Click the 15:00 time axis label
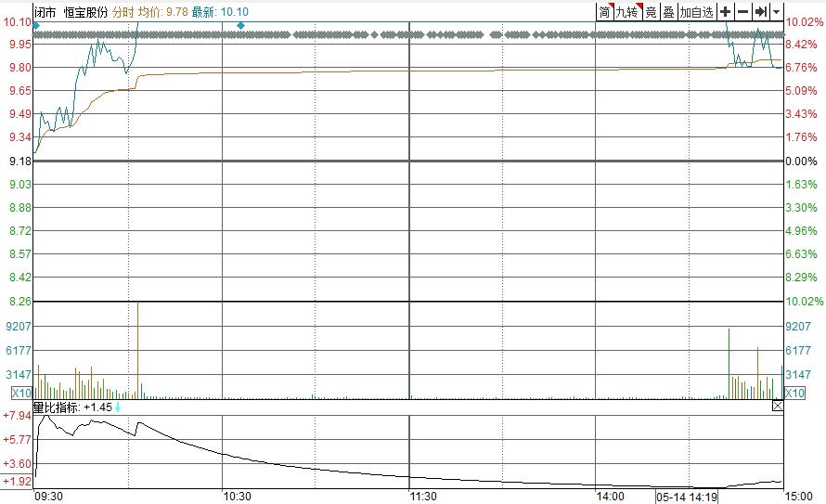Screen dimensions: 826x504 click(x=798, y=496)
